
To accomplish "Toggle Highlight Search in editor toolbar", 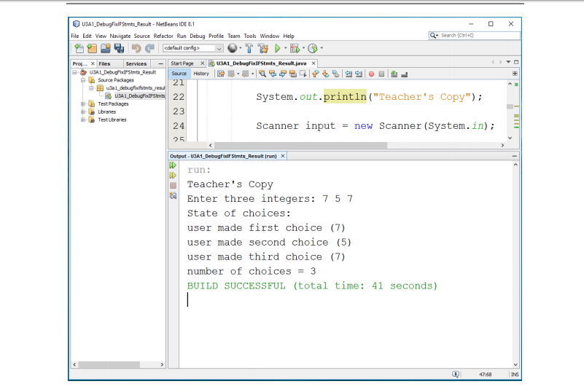I will coord(293,74).
